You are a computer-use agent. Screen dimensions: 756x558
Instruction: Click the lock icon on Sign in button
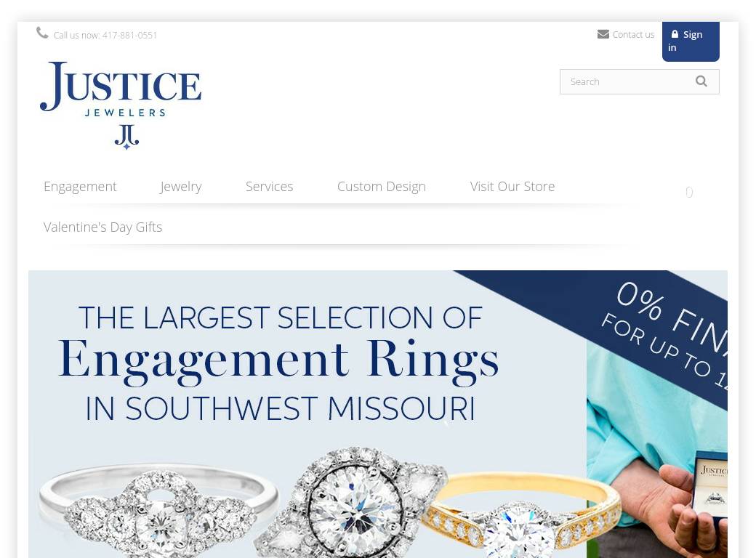tap(675, 34)
